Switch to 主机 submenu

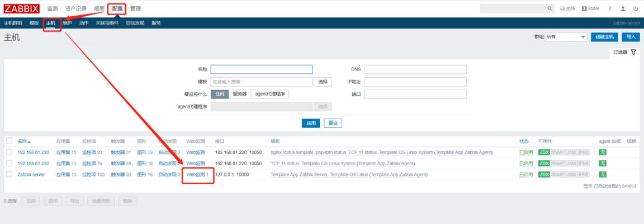51,23
